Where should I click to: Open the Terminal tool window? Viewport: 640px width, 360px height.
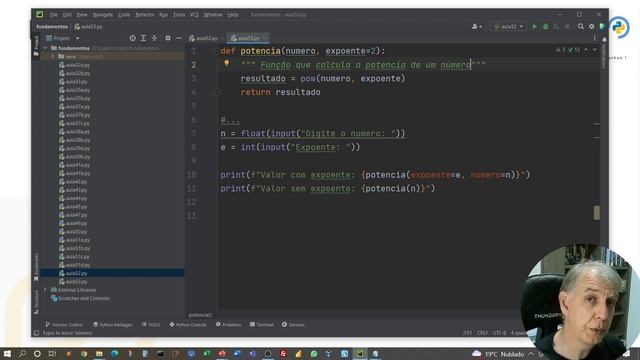click(261, 325)
